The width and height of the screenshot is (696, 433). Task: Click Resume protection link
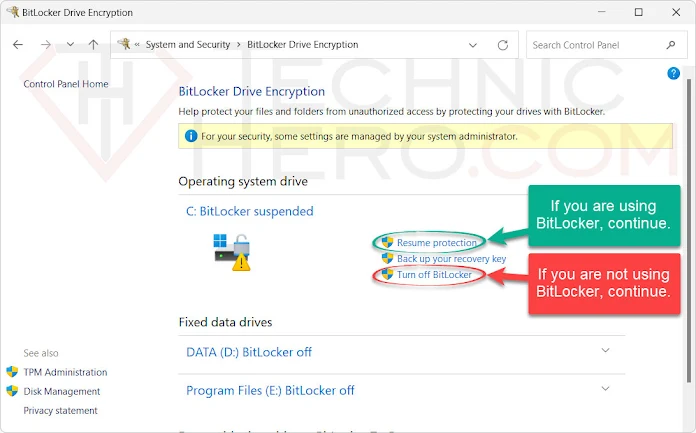point(435,243)
